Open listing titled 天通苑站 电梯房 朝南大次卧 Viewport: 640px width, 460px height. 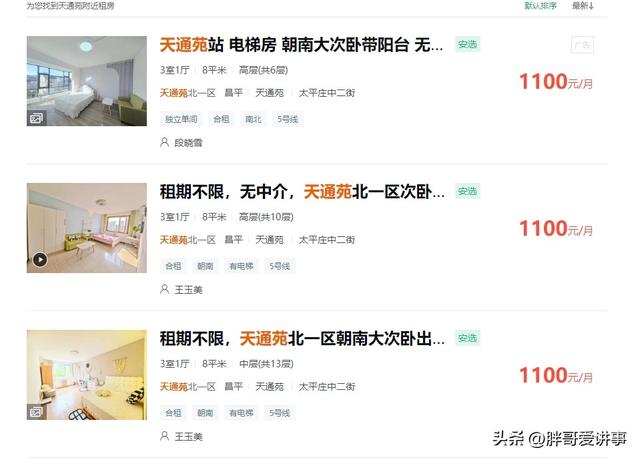coord(301,45)
